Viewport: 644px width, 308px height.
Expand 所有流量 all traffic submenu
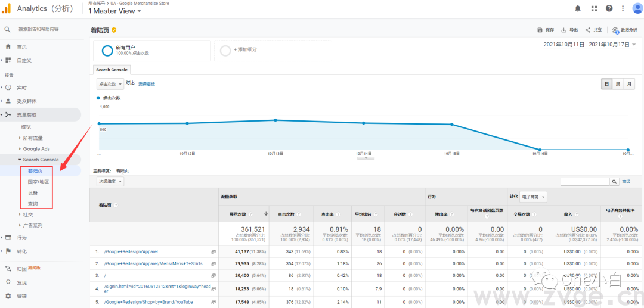[x=32, y=138]
